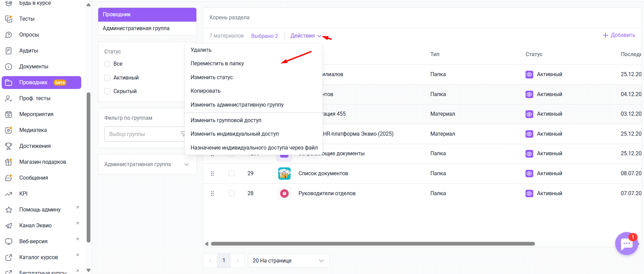Click the horizontal table scrollbar
This screenshot has height=274, width=644.
pos(372,244)
